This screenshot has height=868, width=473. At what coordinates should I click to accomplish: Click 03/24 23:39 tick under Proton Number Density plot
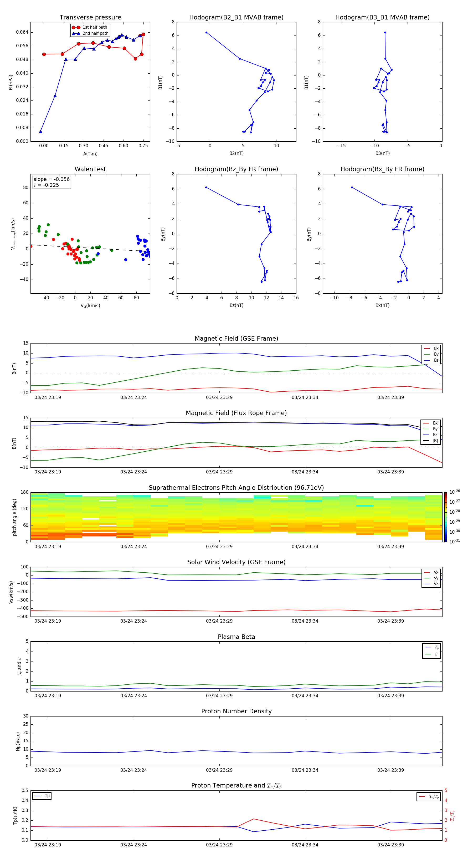click(390, 770)
